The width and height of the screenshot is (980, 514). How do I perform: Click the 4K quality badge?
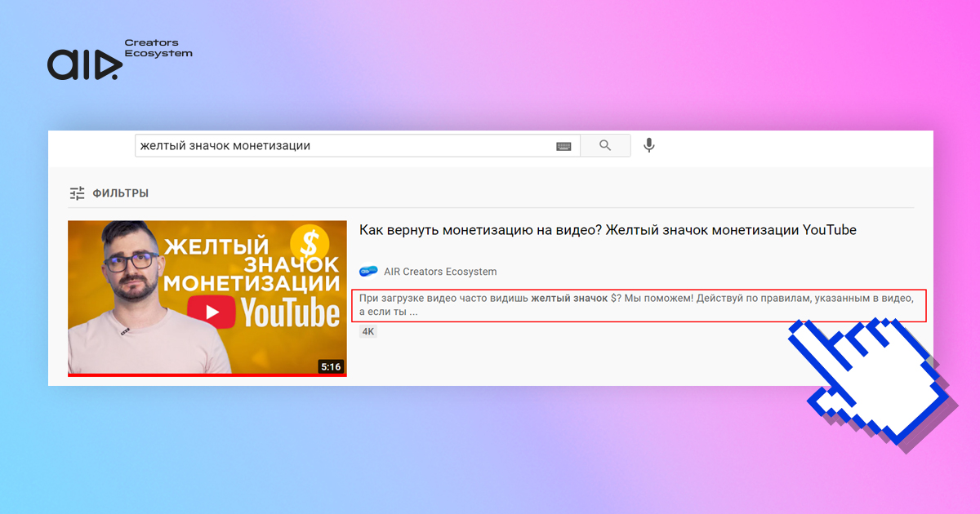[368, 332]
